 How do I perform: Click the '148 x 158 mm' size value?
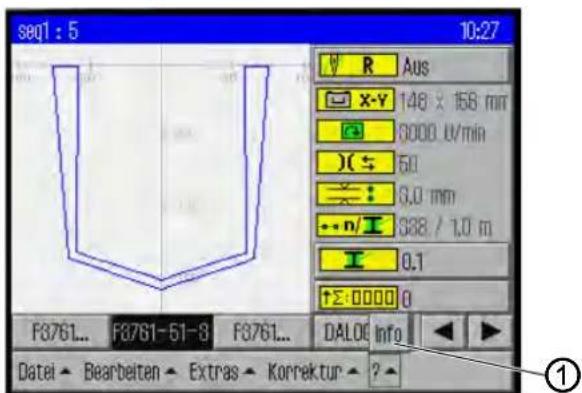click(x=453, y=101)
